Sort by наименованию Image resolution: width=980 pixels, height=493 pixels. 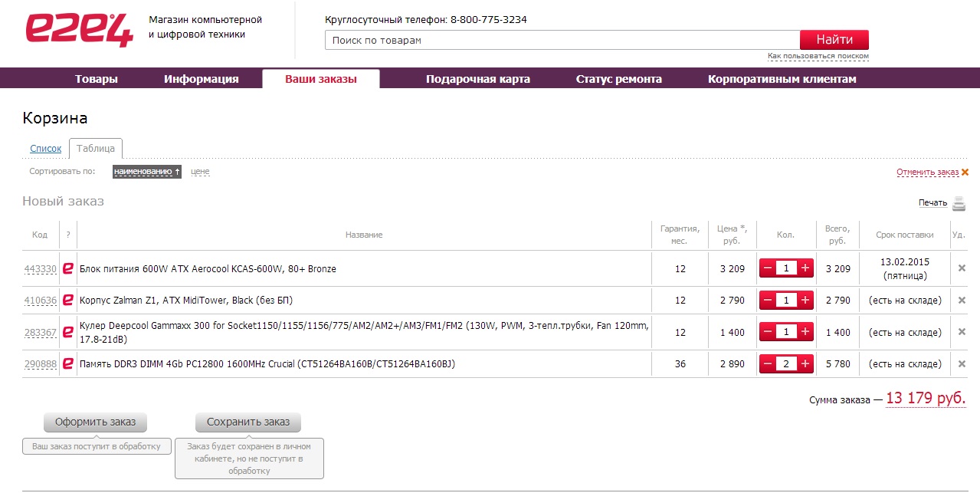[147, 172]
